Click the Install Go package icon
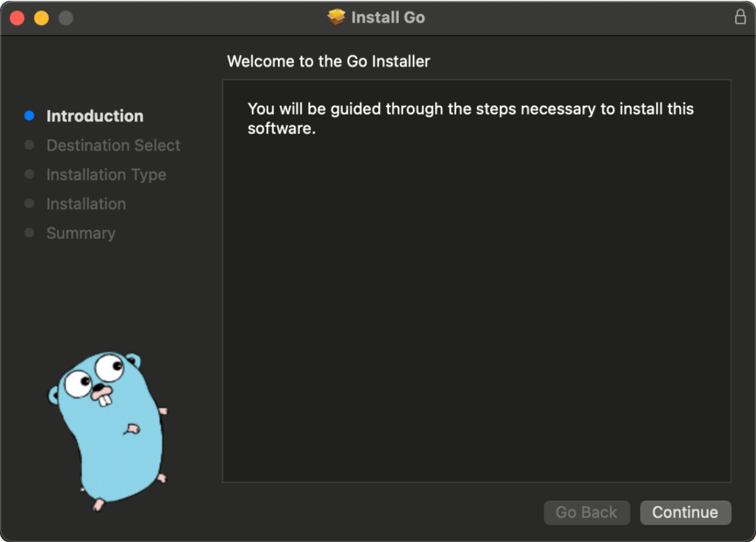Viewport: 756px width, 542px height. (335, 17)
